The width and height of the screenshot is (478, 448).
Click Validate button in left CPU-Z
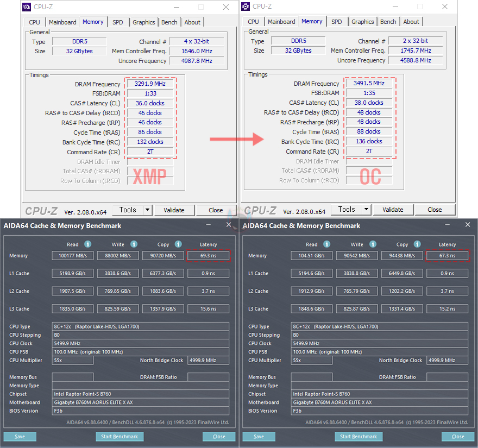point(174,210)
